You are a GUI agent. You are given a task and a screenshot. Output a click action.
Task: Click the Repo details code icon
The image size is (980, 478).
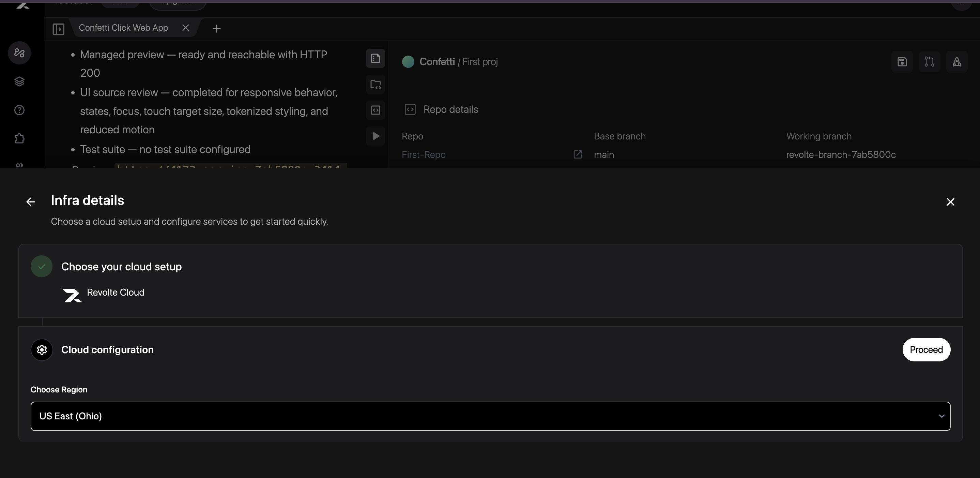[410, 109]
